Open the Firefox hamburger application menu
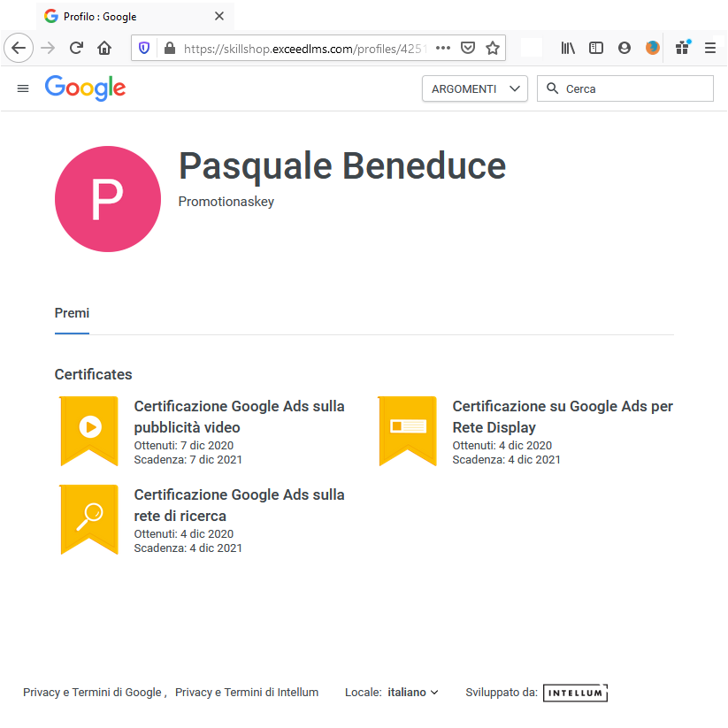Viewport: 728px width, 728px height. click(710, 48)
